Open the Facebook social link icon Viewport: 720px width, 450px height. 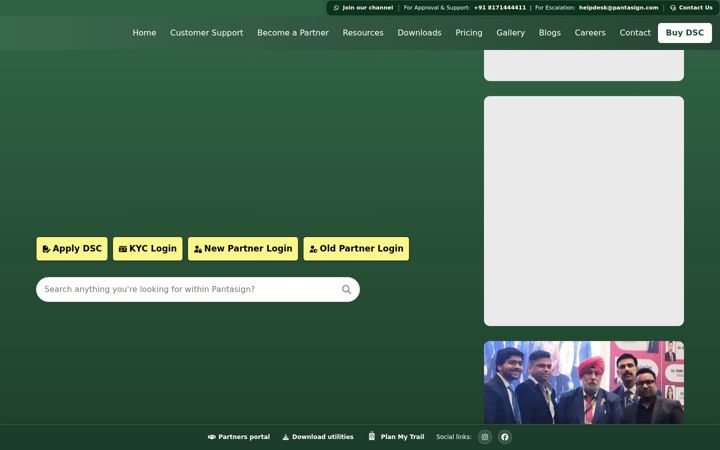pos(505,437)
